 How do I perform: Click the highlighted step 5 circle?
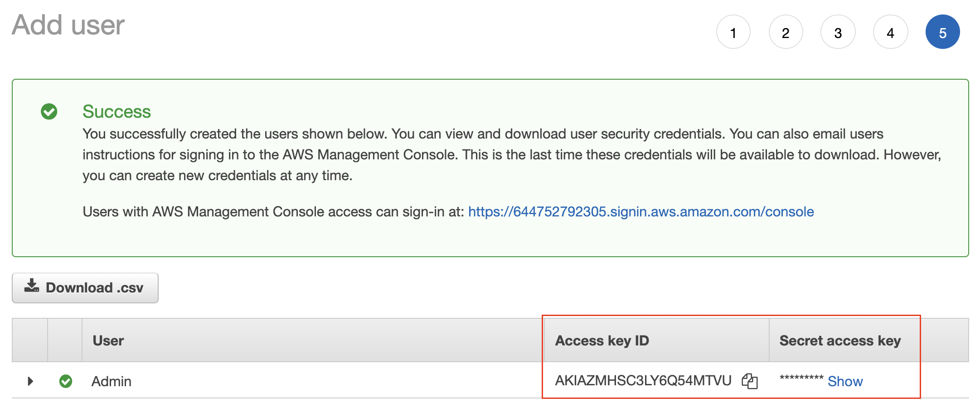[x=943, y=32]
